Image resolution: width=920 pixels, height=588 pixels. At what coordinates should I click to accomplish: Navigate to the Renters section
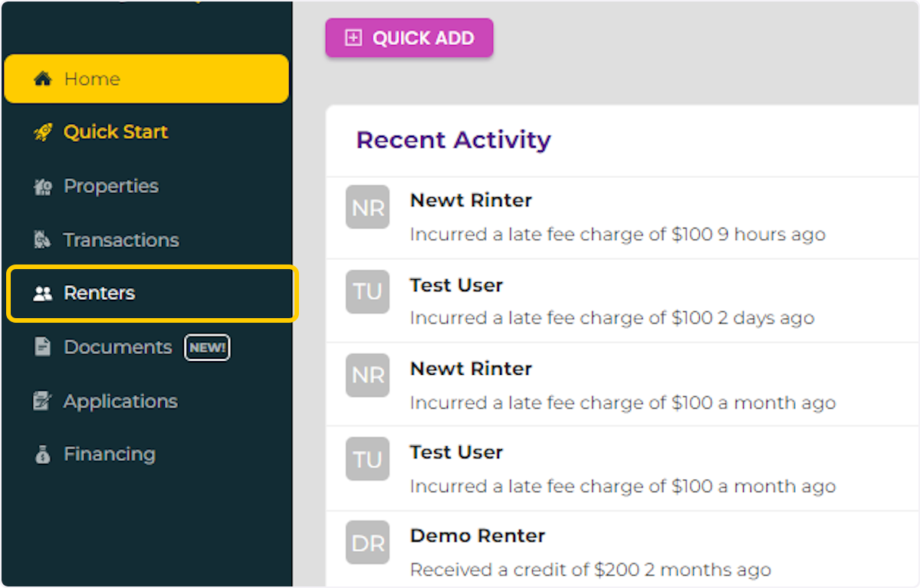(99, 293)
